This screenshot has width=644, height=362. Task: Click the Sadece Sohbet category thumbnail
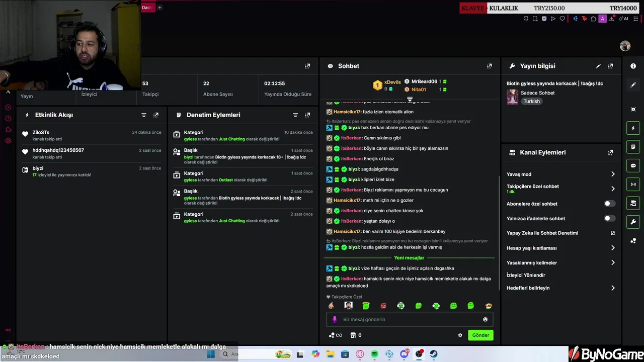pyautogui.click(x=512, y=97)
